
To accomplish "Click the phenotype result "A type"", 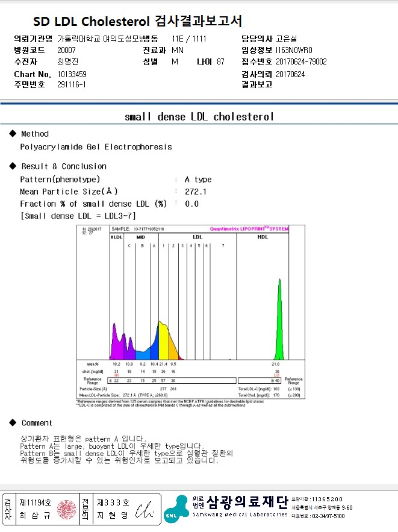I will pos(198,179).
